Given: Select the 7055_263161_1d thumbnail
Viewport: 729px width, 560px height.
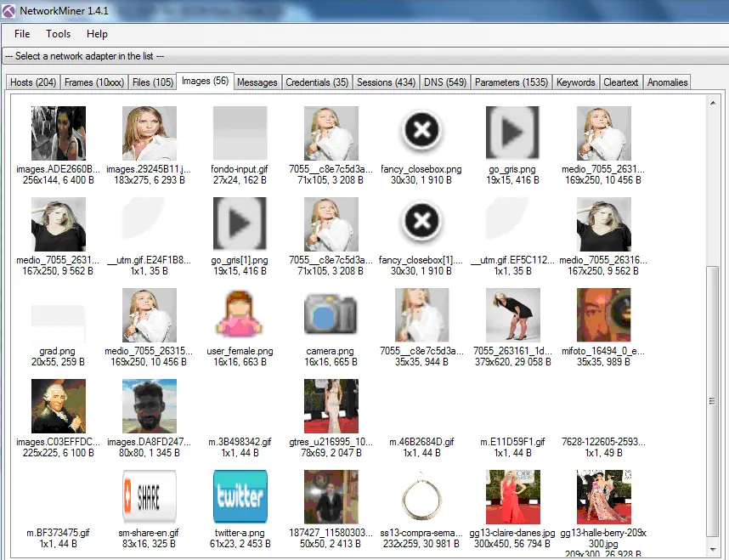Looking at the screenshot, I should pos(512,315).
